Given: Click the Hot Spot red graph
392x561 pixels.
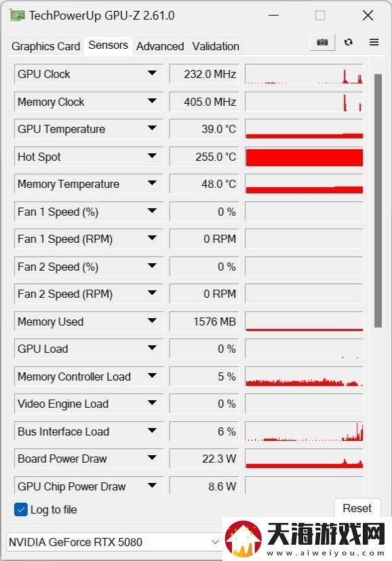Looking at the screenshot, I should (304, 157).
